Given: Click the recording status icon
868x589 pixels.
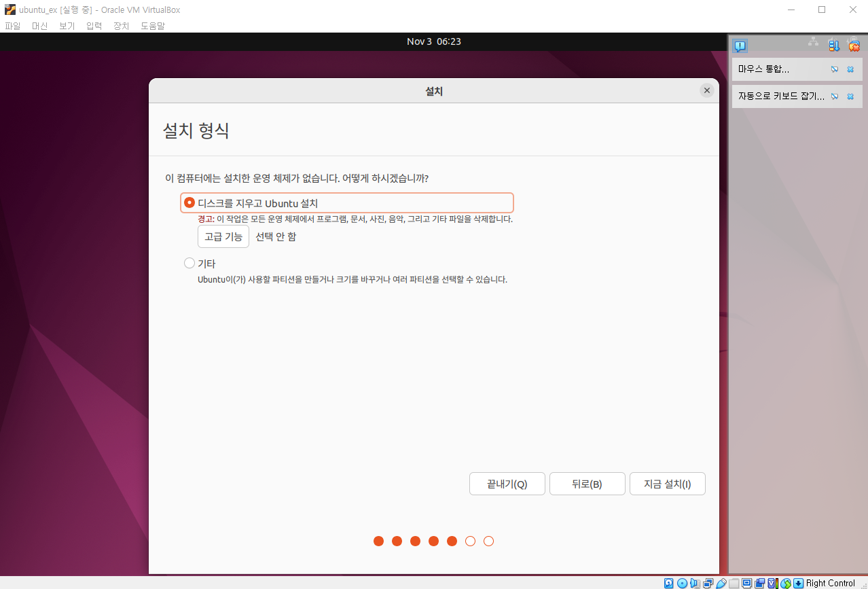Looking at the screenshot, I should (759, 583).
